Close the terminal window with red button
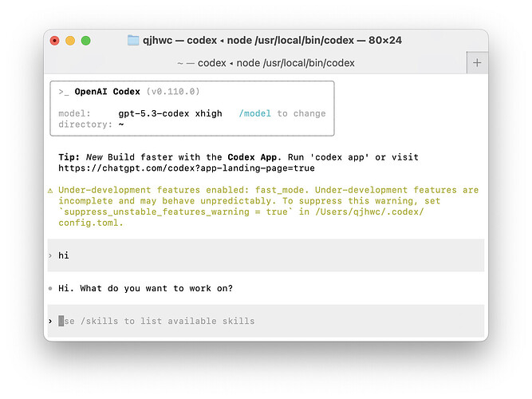Screen dimensions: 532x399 [54, 41]
